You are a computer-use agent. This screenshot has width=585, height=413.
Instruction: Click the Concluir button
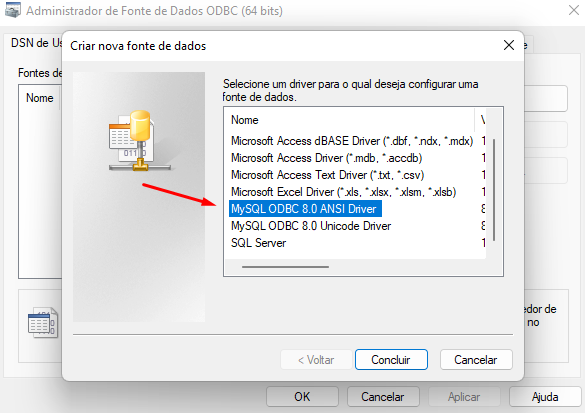391,360
